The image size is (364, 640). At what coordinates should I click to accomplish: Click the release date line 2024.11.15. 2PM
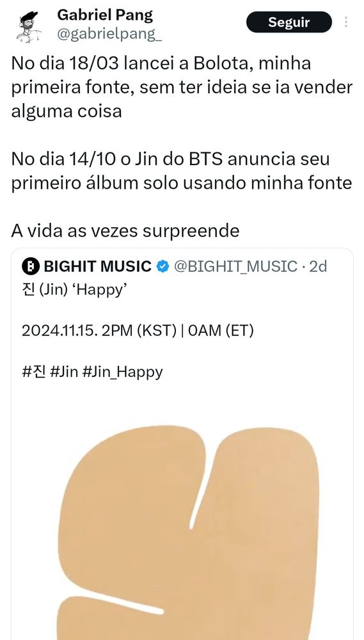138,331
